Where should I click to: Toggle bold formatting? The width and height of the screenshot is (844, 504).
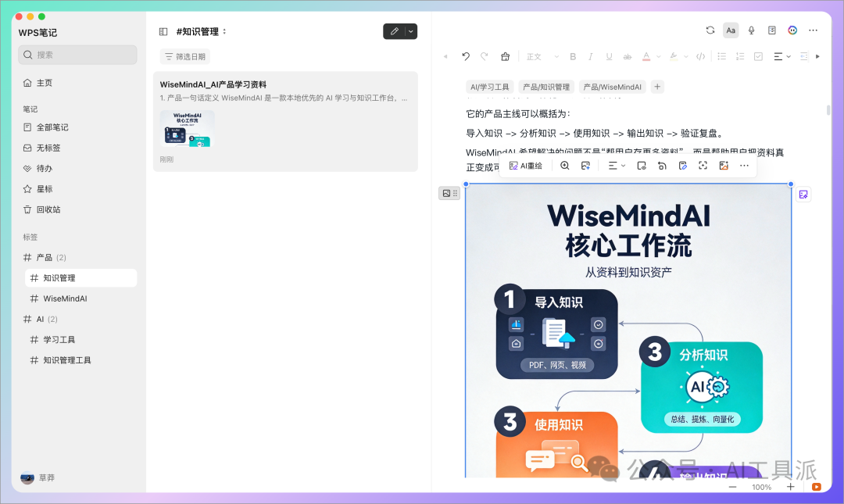coord(573,56)
